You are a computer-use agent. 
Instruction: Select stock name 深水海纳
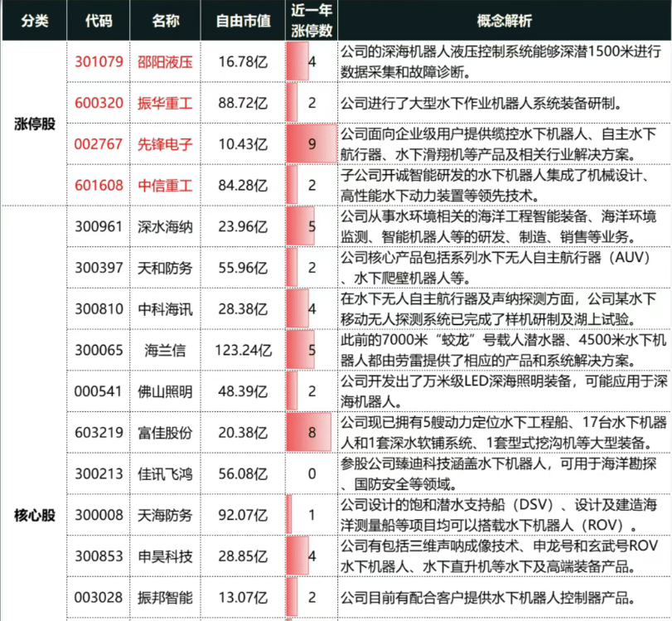(x=166, y=226)
